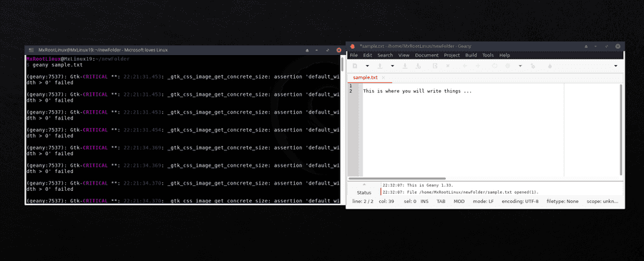Open the File menu in Geany

(353, 55)
